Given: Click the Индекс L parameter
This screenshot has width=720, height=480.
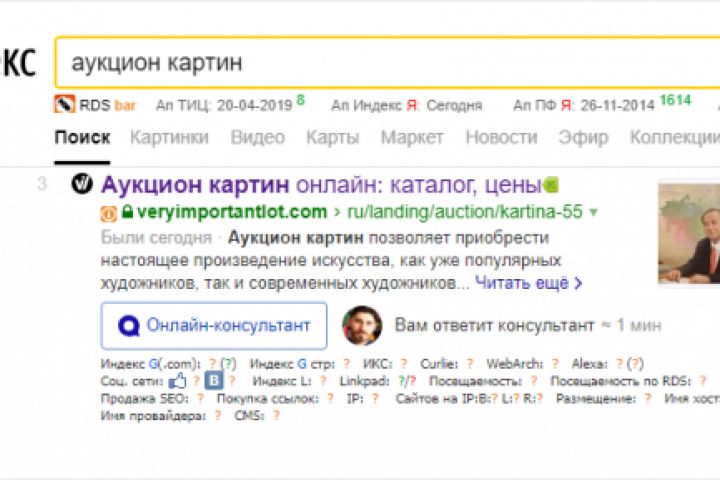Looking at the screenshot, I should click(289, 381).
